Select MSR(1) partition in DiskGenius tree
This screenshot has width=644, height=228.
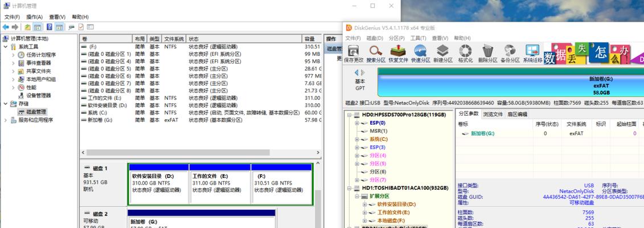point(378,131)
